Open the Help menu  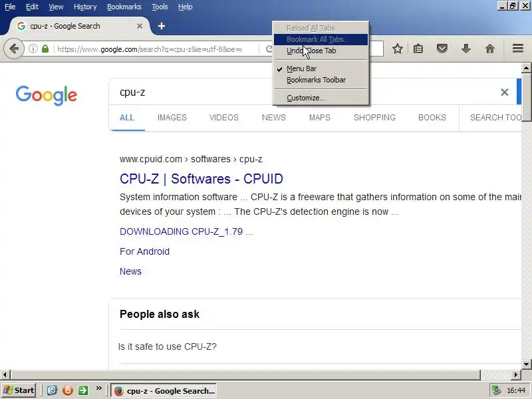tap(186, 7)
